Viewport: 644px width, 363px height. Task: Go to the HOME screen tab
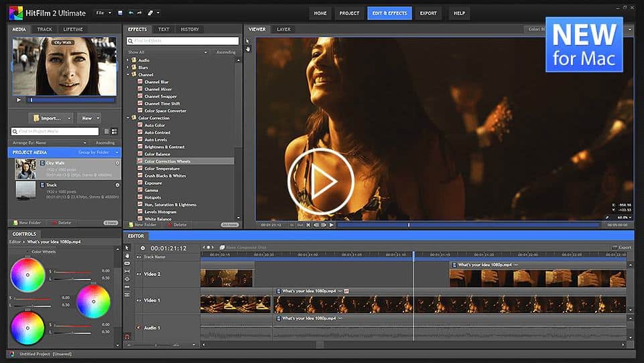(320, 13)
